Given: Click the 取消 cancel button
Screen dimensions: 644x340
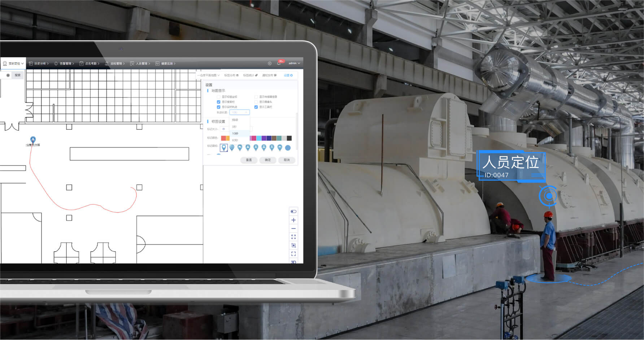Looking at the screenshot, I should click(287, 160).
